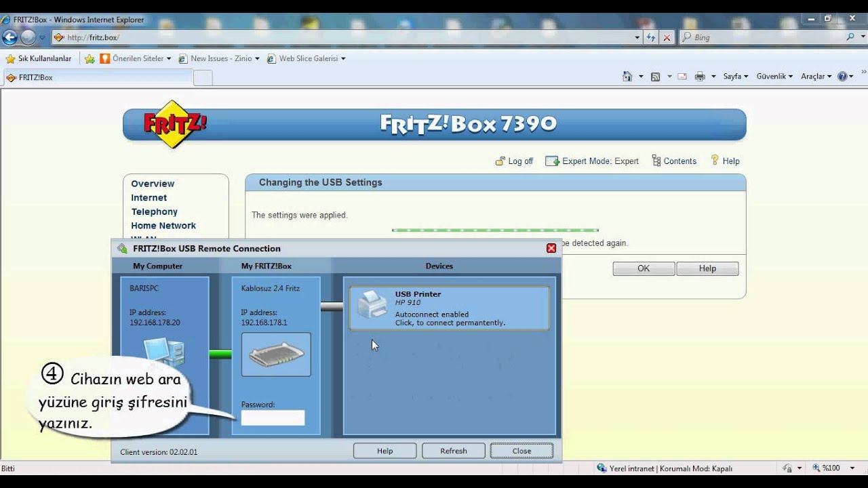Screen dimensions: 868x488
Task: Click The settings were applied text
Action: (299, 215)
